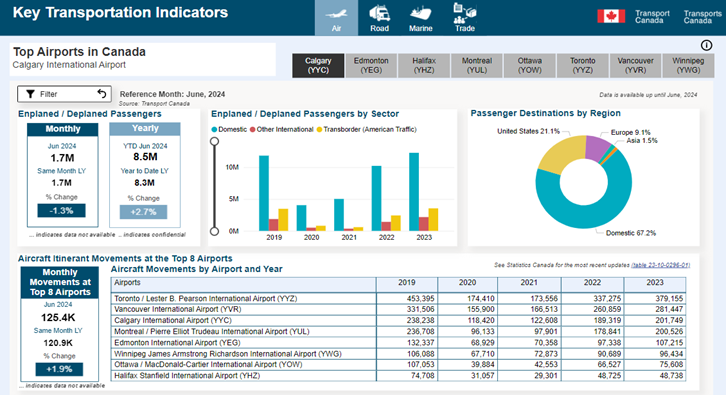Open the Marine section ship icon
The width and height of the screenshot is (726, 395).
coord(420,13)
